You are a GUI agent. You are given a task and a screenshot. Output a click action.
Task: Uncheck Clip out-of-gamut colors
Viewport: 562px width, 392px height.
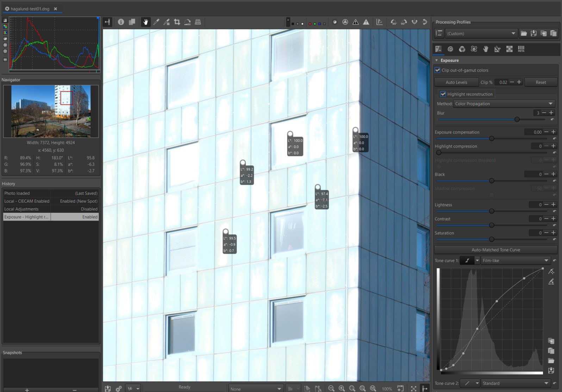pyautogui.click(x=437, y=70)
